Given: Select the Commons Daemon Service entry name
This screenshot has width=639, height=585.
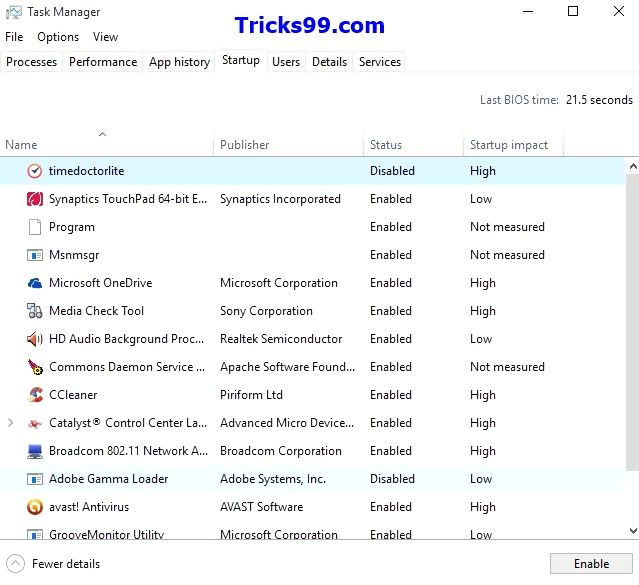Looking at the screenshot, I should [127, 367].
